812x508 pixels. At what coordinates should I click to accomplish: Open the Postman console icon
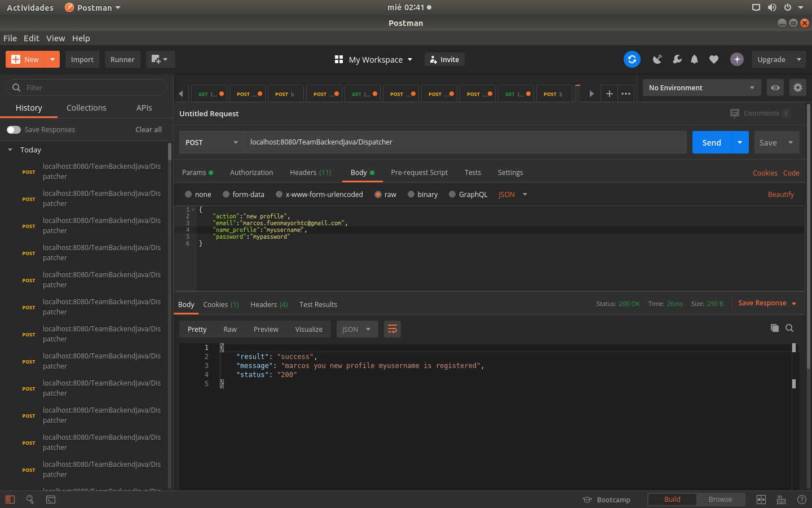pos(51,500)
